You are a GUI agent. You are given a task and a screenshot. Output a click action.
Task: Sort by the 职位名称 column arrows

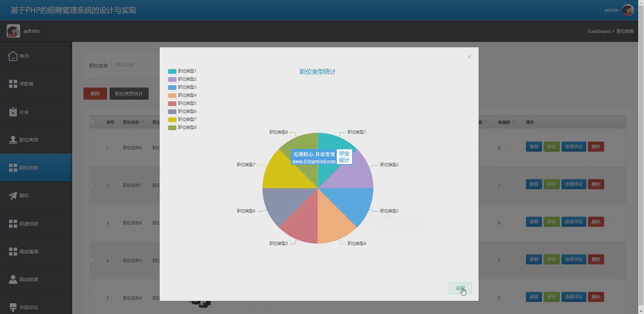tap(143, 122)
